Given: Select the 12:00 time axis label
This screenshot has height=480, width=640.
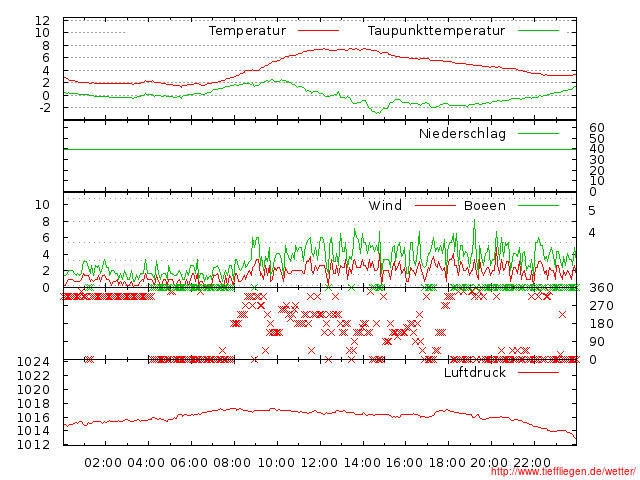Looking at the screenshot, I should (x=319, y=463).
